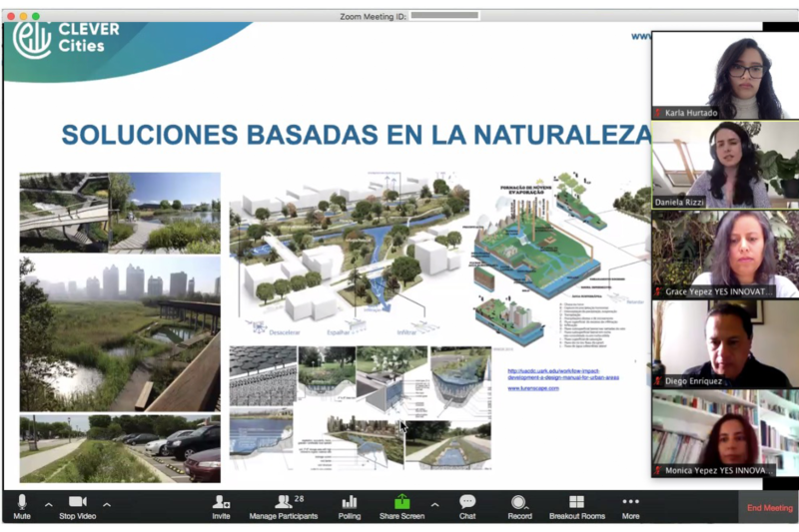Select Grace Yepez video thumbnail
Viewport: 799px width, 532px height.
(x=725, y=255)
